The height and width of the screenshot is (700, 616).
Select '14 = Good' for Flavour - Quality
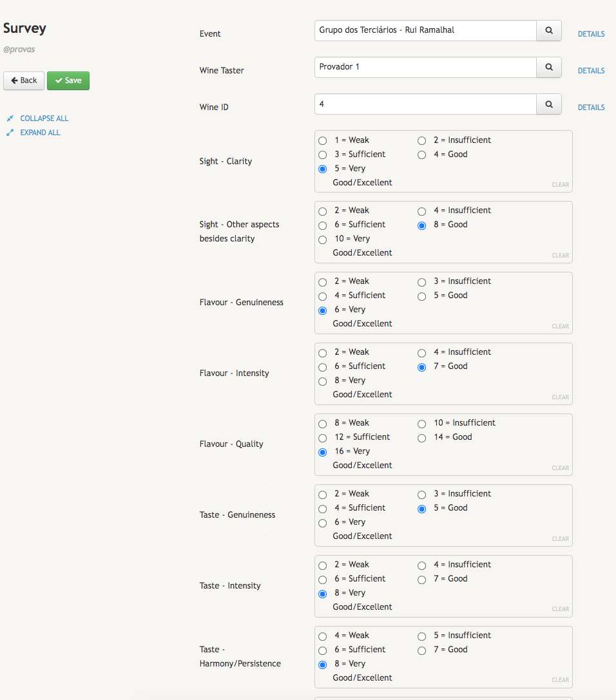(421, 438)
